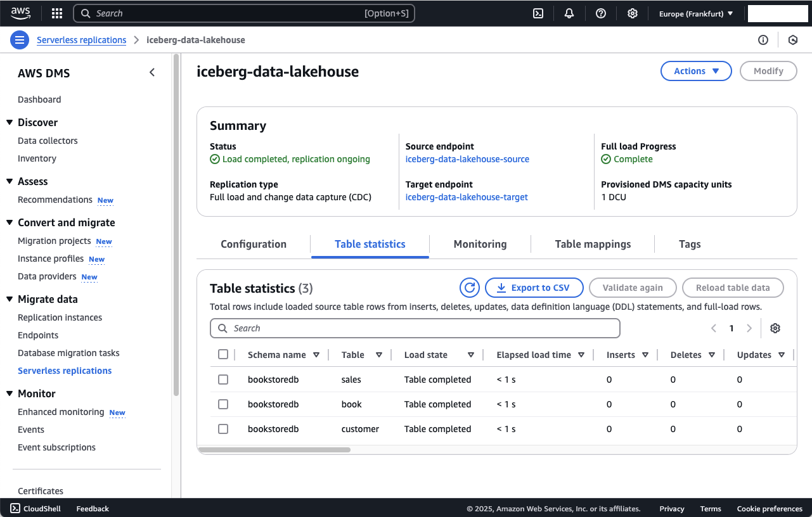Open the top bar settings gear

pyautogui.click(x=632, y=13)
